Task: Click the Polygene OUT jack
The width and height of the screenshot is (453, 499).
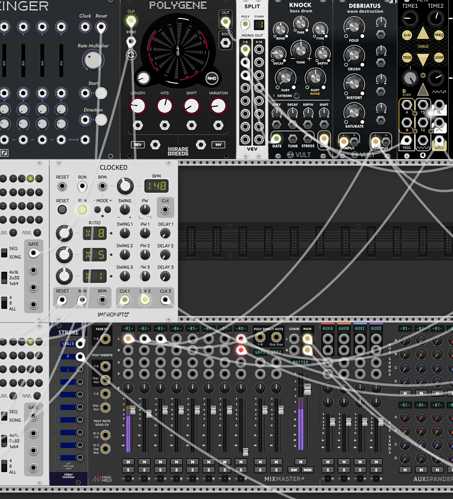Action: click(x=225, y=22)
